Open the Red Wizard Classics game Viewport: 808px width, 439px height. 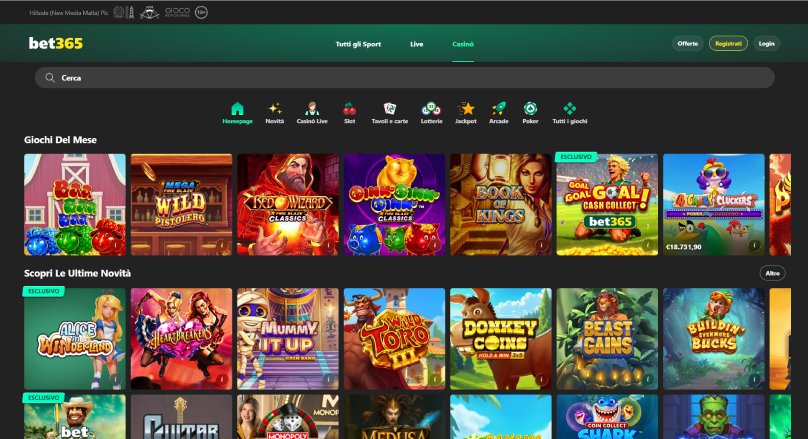[x=288, y=205]
